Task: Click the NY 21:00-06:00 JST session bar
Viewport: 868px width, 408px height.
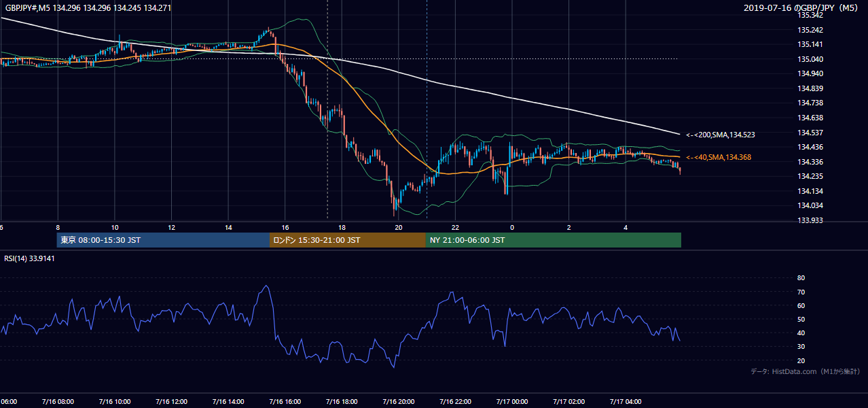Action: coord(554,240)
